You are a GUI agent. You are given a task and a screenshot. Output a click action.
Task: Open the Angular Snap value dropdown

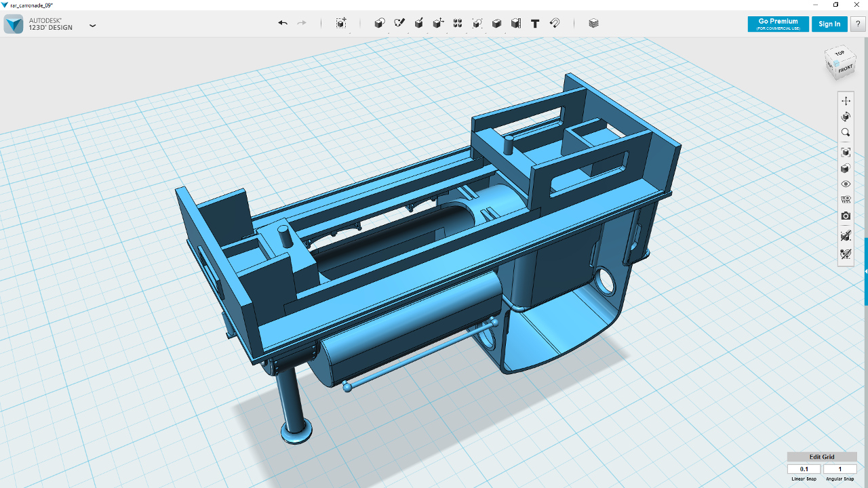pos(840,469)
